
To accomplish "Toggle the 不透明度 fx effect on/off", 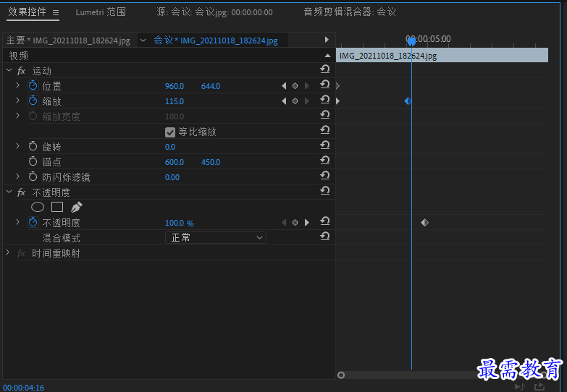I will click(21, 192).
